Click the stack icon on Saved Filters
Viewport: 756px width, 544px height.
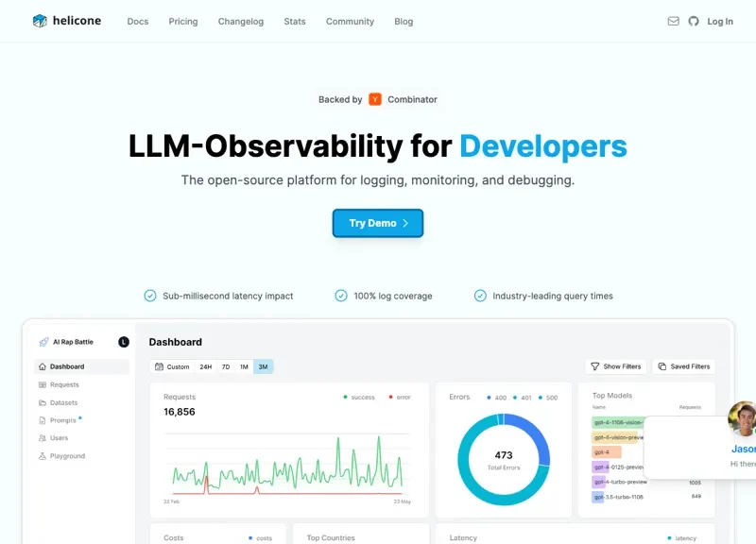662,366
